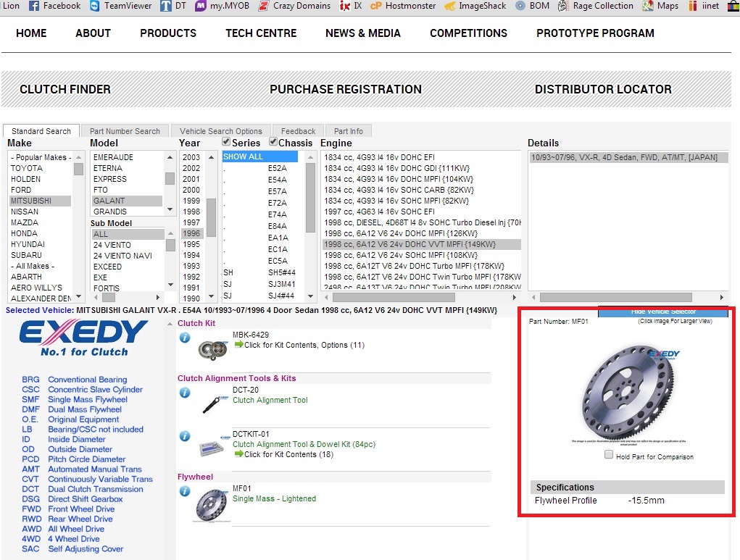Switch to Vehicle Search Options tab
740x560 pixels.
pos(220,130)
